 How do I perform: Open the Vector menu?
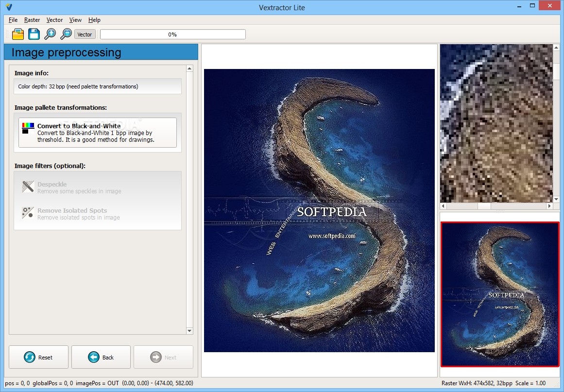(55, 20)
